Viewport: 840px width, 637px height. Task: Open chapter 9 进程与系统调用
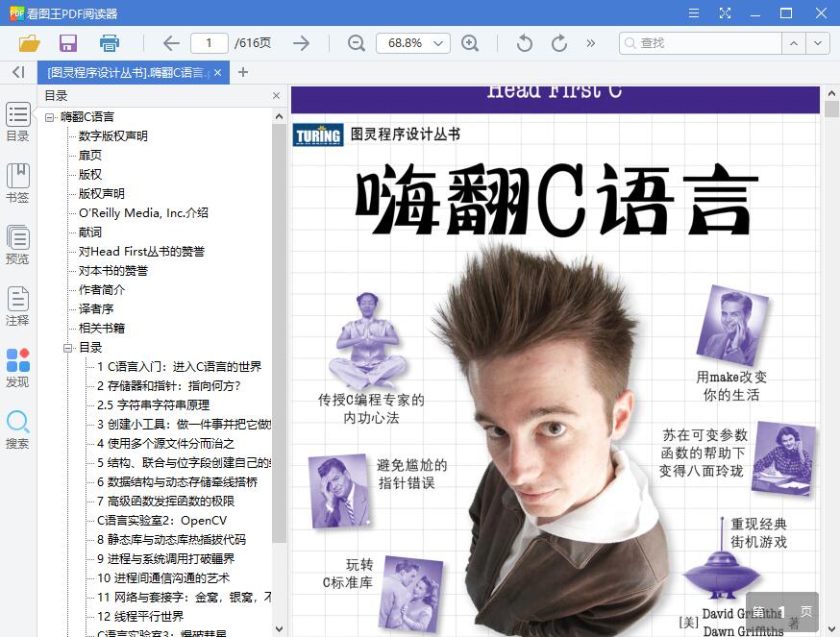coord(165,559)
